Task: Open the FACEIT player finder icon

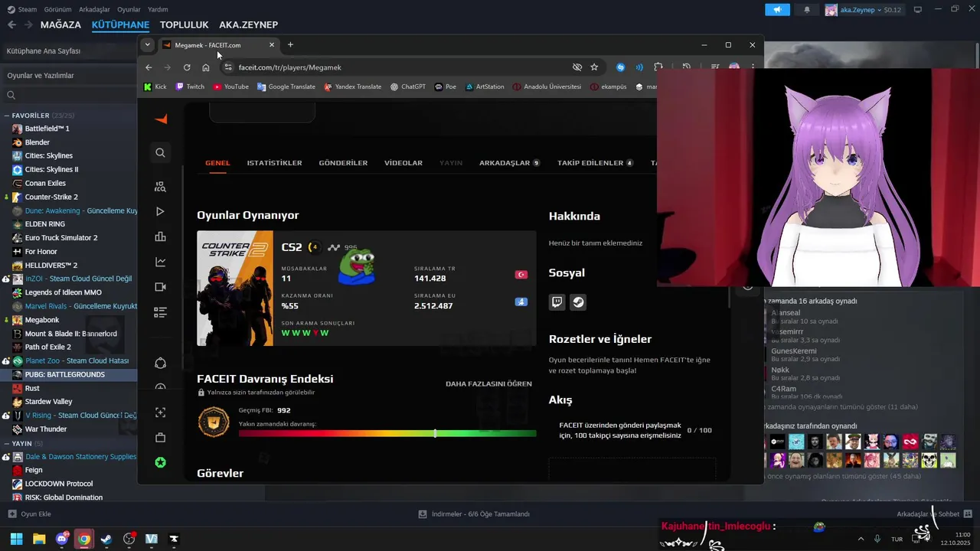Action: point(160,187)
